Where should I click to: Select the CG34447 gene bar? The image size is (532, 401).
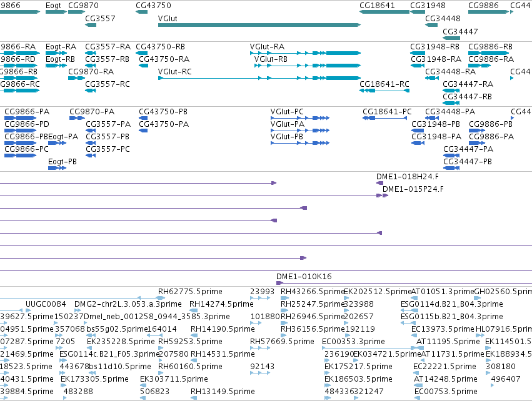click(x=451, y=37)
